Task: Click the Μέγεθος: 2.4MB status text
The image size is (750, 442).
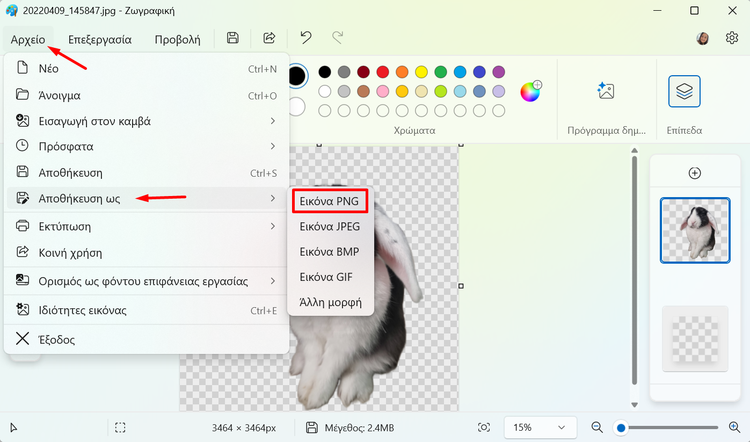Action: 359,428
